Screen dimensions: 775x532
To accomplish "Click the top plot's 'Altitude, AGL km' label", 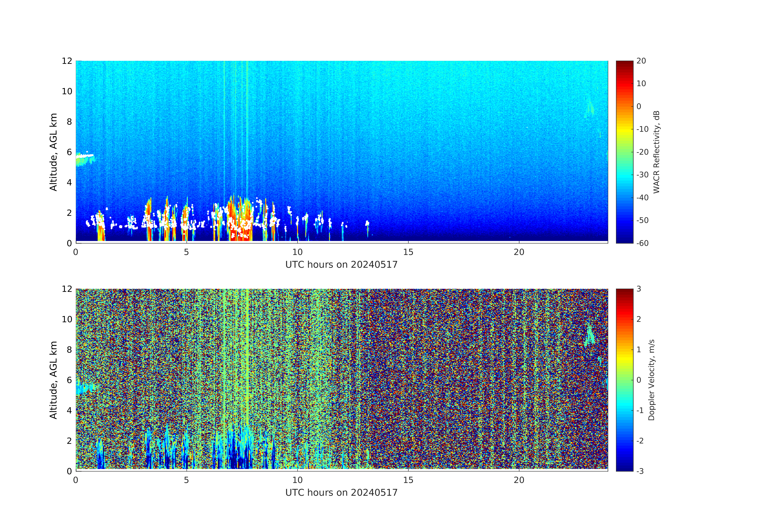I will tap(53, 152).
